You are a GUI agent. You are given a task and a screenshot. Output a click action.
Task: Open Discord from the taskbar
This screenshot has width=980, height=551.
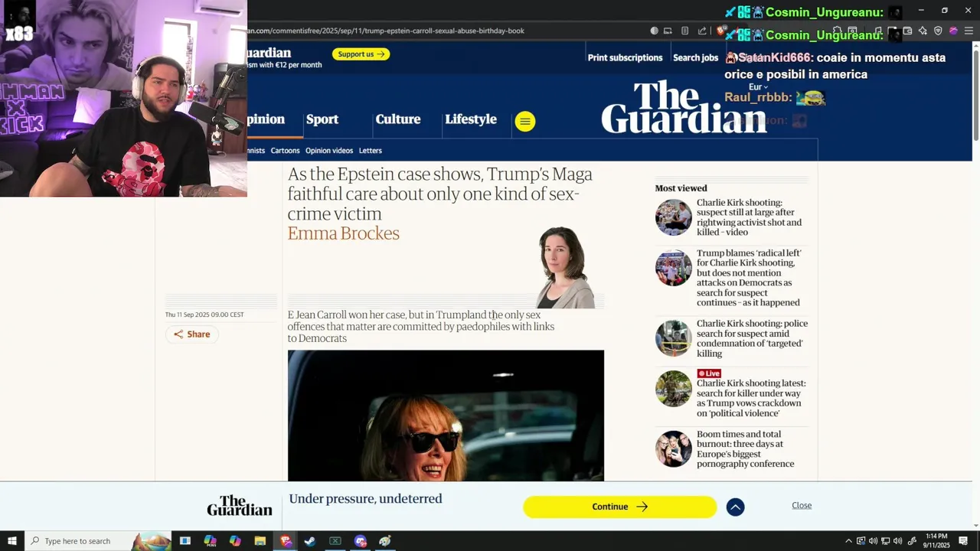click(361, 541)
